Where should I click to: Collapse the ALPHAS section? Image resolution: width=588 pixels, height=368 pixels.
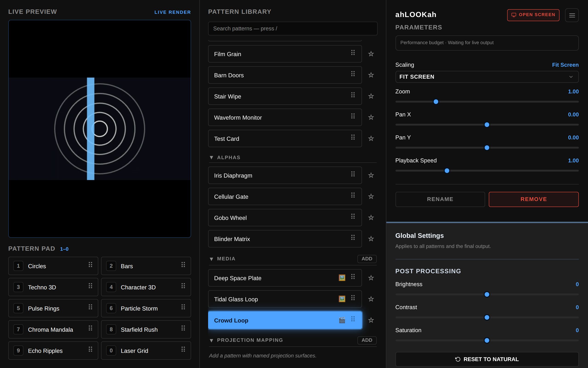click(211, 158)
